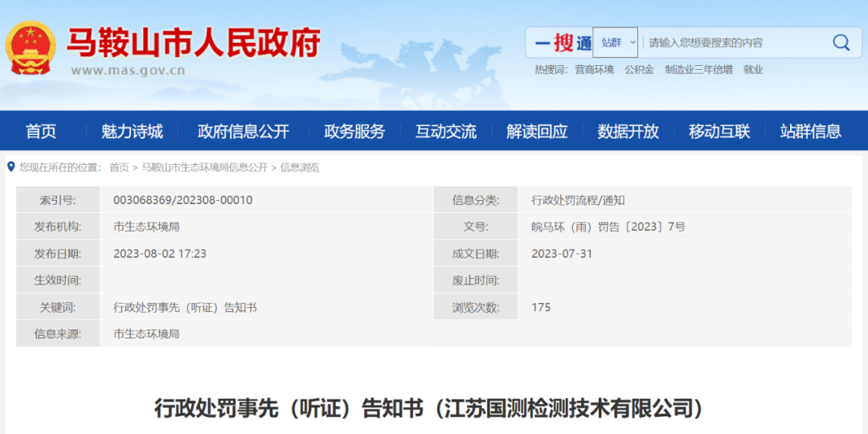This screenshot has height=434, width=868.
Task: Click the 信息浏览 breadcrumb link
Action: (300, 168)
